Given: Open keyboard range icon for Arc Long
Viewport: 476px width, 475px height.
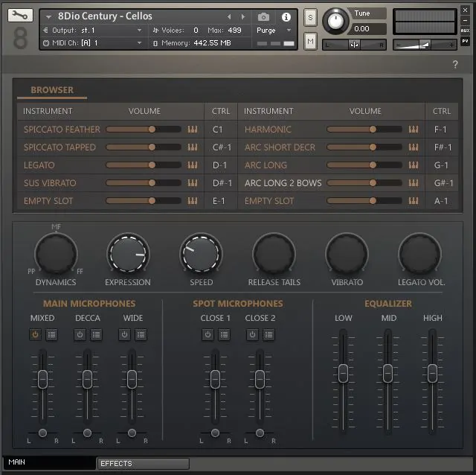Looking at the screenshot, I should [x=414, y=165].
